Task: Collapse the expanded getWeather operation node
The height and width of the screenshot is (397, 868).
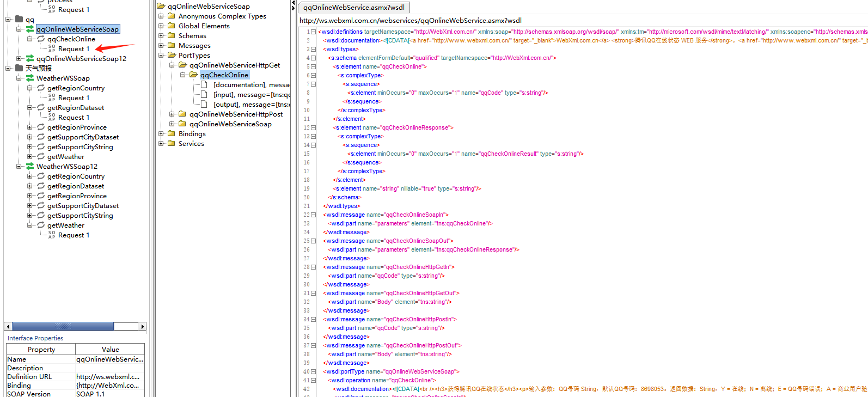Action: click(30, 225)
